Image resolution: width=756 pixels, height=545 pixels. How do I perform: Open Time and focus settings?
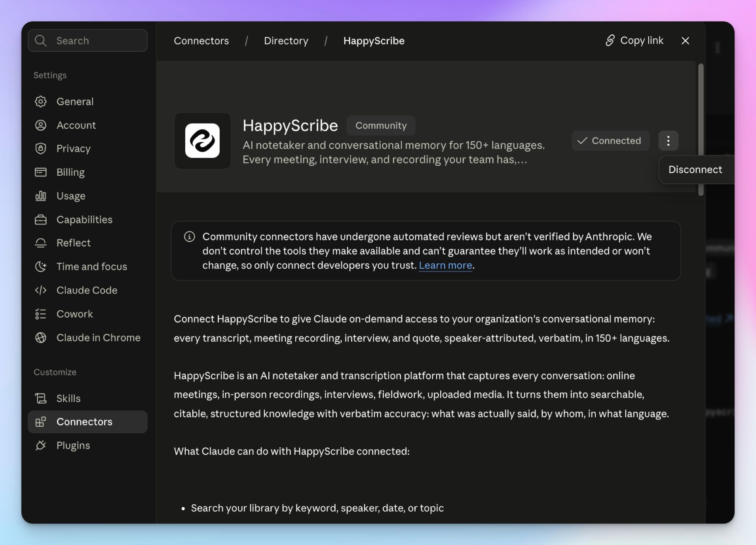pyautogui.click(x=87, y=266)
